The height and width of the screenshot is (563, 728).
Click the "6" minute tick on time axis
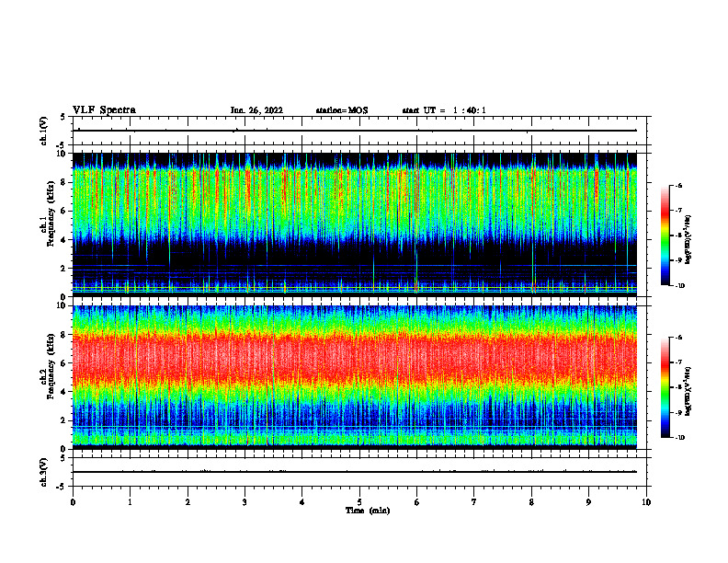(416, 502)
